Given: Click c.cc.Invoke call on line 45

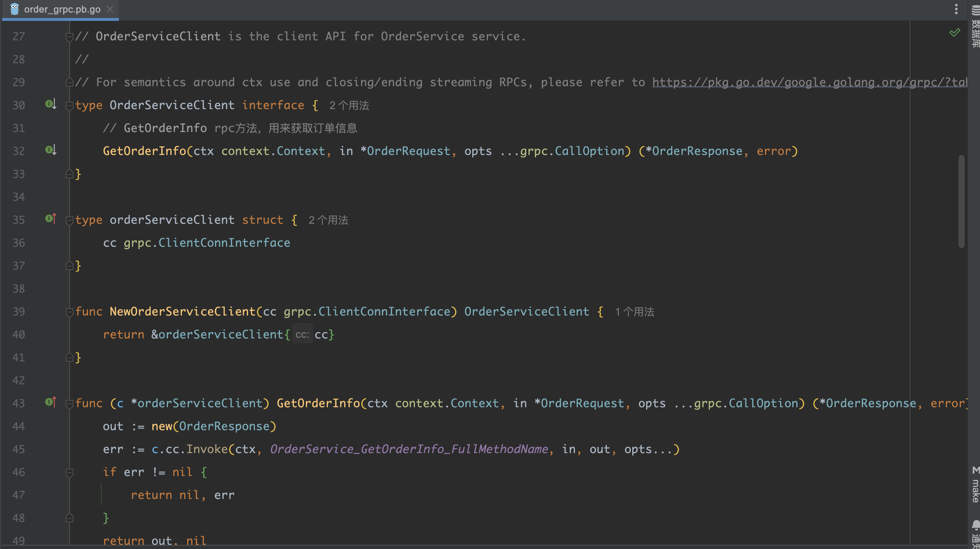Looking at the screenshot, I should click(x=190, y=449).
